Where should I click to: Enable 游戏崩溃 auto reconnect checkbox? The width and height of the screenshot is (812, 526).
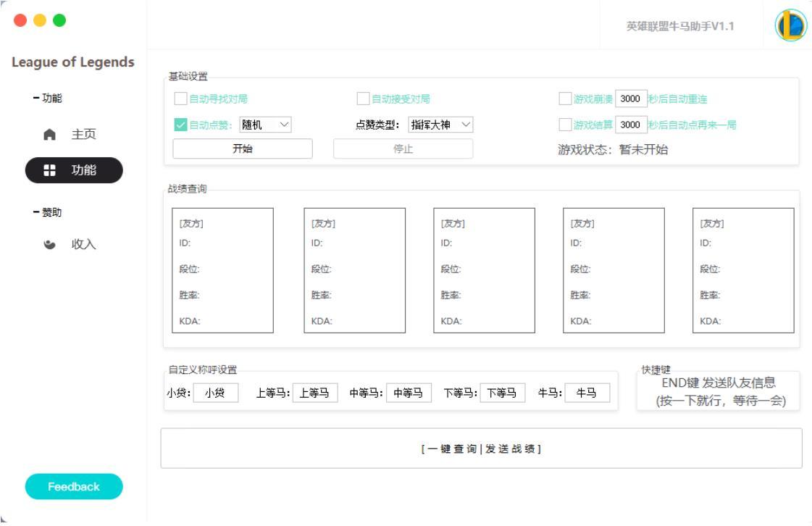coord(565,99)
